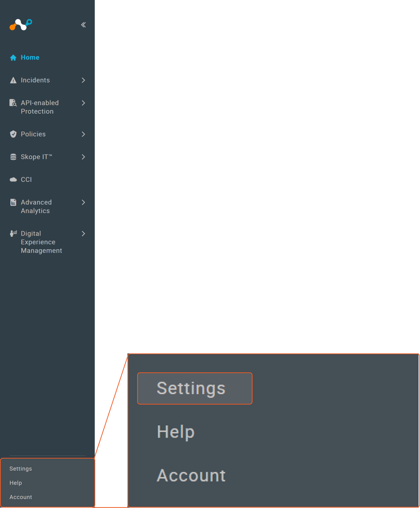Viewport: 420px width, 508px height.
Task: Click the Policies shield icon
Action: tap(13, 134)
